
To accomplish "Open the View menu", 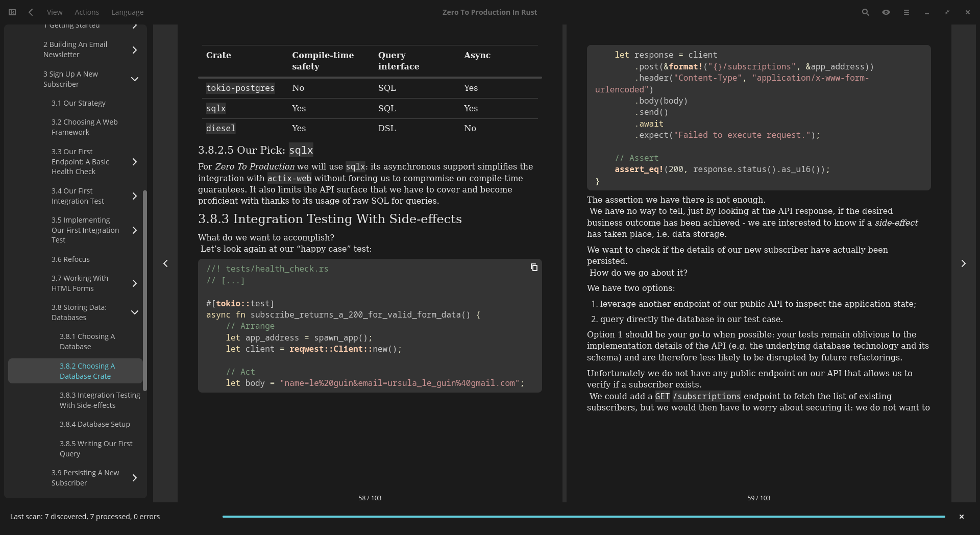I will [55, 12].
